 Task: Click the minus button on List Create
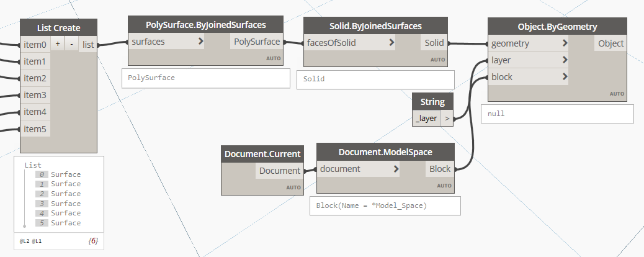pos(71,45)
